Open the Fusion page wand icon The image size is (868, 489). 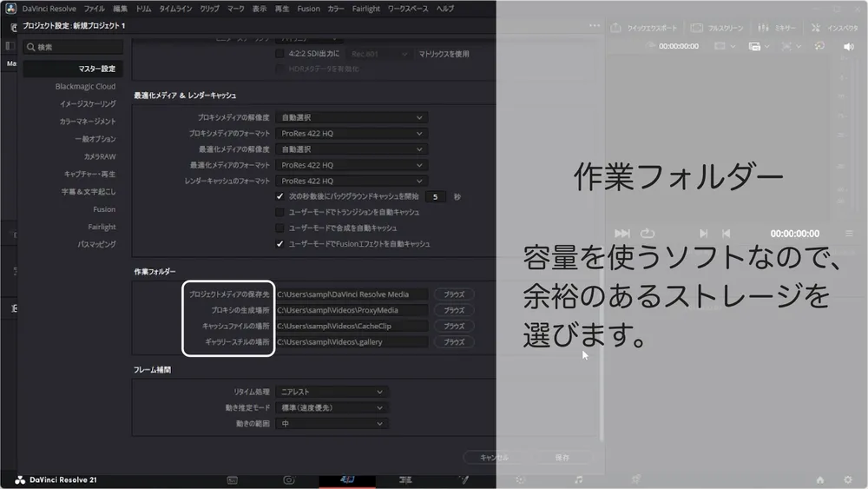464,480
